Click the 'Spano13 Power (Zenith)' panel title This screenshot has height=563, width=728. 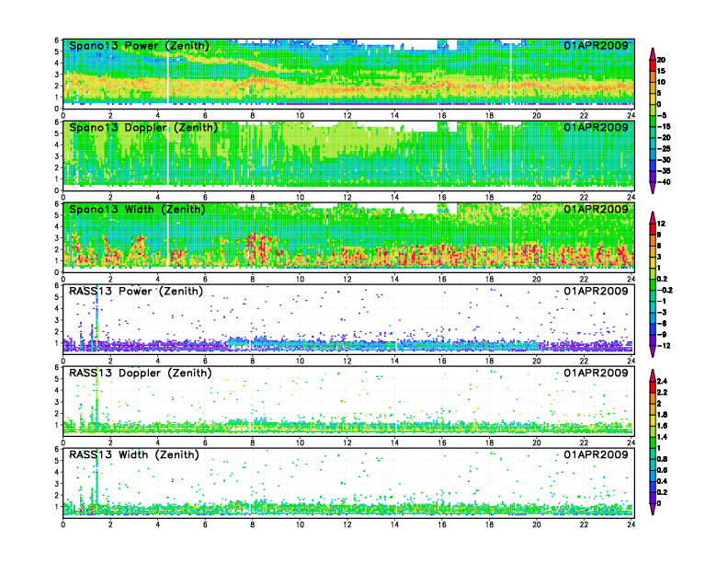pyautogui.click(x=139, y=46)
